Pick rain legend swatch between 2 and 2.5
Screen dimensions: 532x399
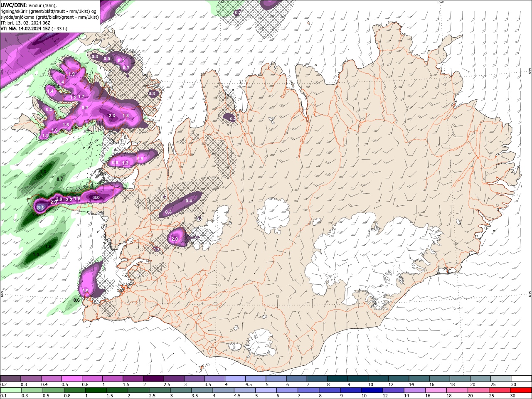(x=138, y=390)
